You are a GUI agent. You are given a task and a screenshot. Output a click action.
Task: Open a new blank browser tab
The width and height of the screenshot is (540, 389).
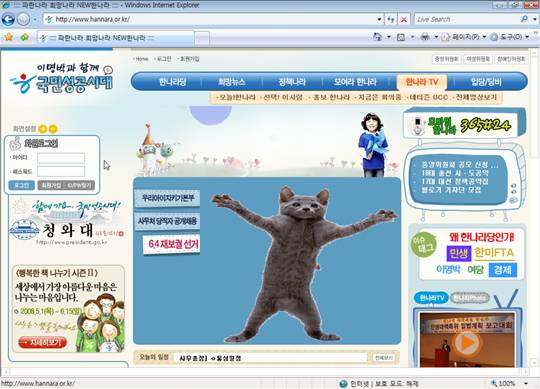coord(202,38)
